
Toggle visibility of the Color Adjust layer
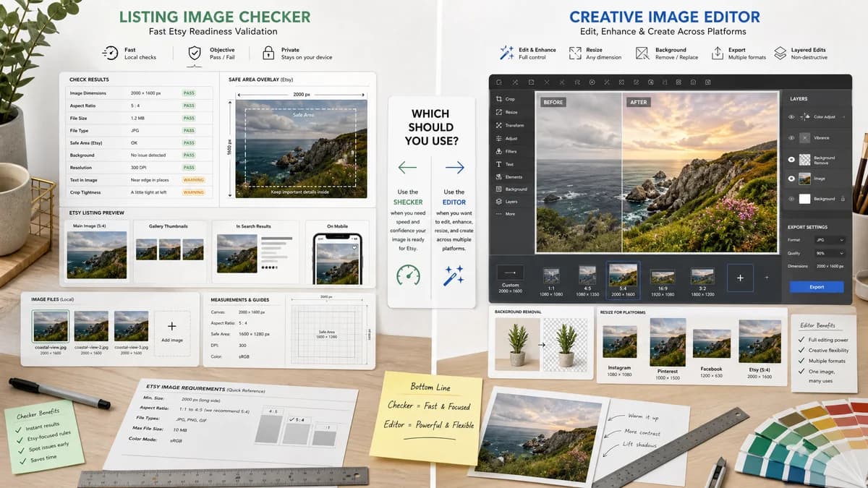(791, 116)
